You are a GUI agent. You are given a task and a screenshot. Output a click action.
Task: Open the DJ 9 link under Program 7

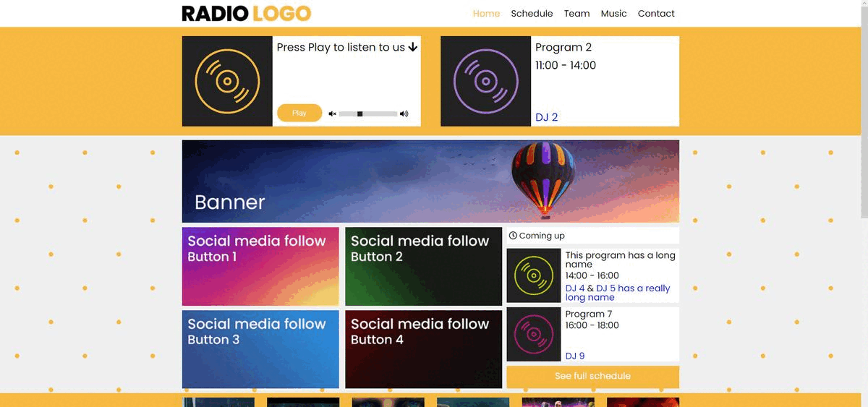click(x=575, y=356)
